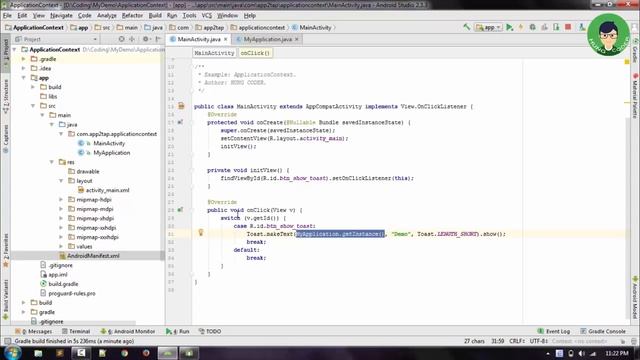Toggle the Material Palette side tab
The image size is (640, 360).
[635, 96]
